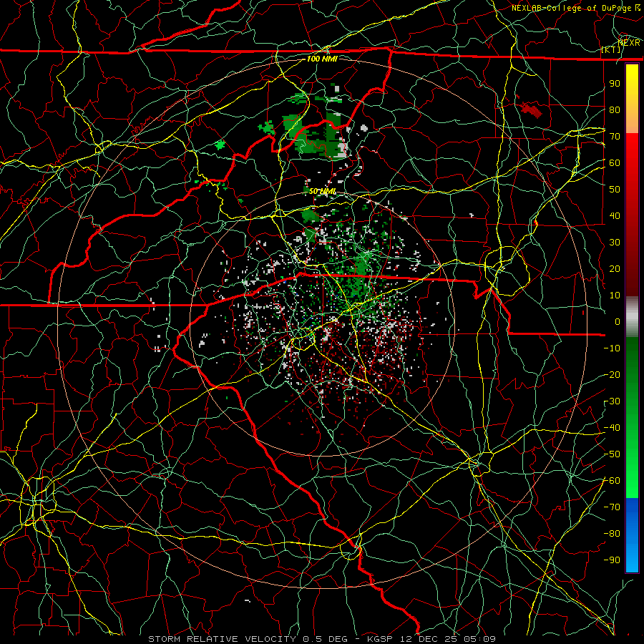
Task: Click the Storm Relative Velocity caption at bottom
Action: point(321,639)
